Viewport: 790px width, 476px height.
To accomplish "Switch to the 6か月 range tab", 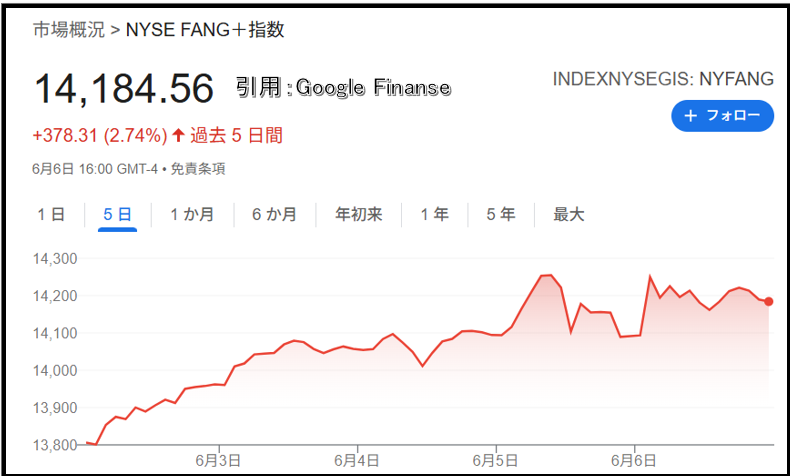I will pyautogui.click(x=275, y=215).
